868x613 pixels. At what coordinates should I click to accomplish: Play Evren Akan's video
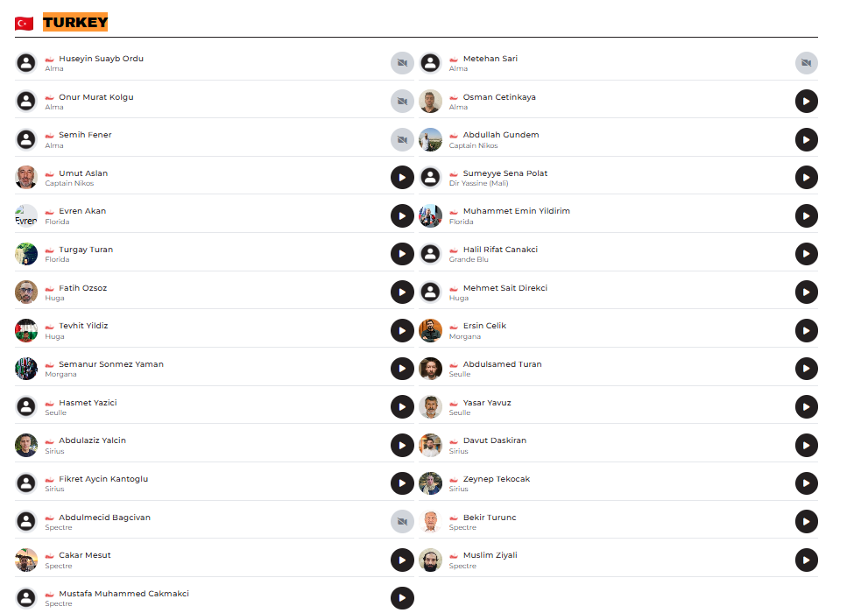(x=402, y=215)
